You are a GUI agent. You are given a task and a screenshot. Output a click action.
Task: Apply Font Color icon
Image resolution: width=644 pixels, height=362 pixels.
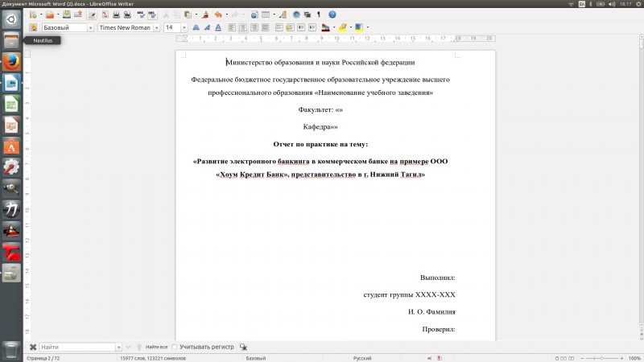tap(326, 27)
